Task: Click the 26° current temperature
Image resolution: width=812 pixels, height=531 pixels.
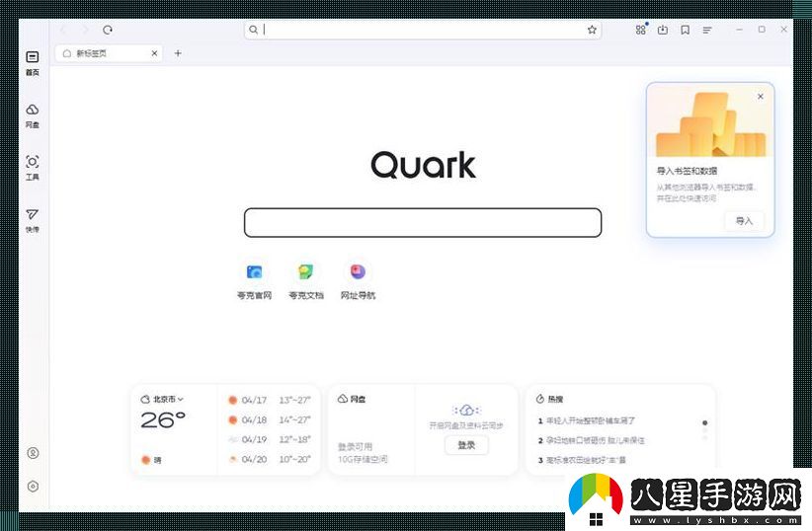Action: point(163,419)
